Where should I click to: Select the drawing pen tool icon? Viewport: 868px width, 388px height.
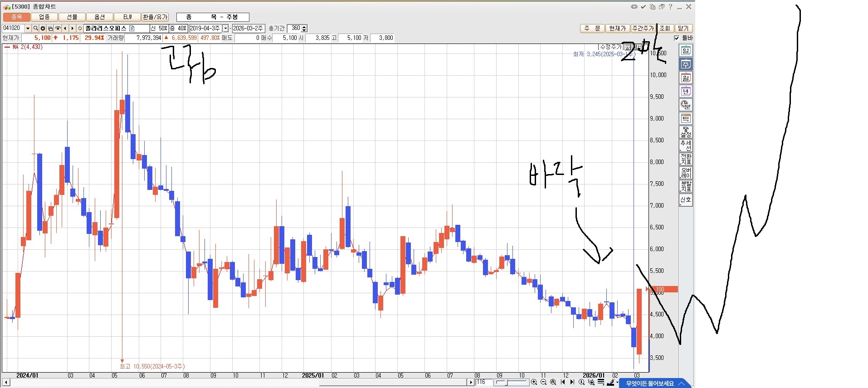pos(610,382)
